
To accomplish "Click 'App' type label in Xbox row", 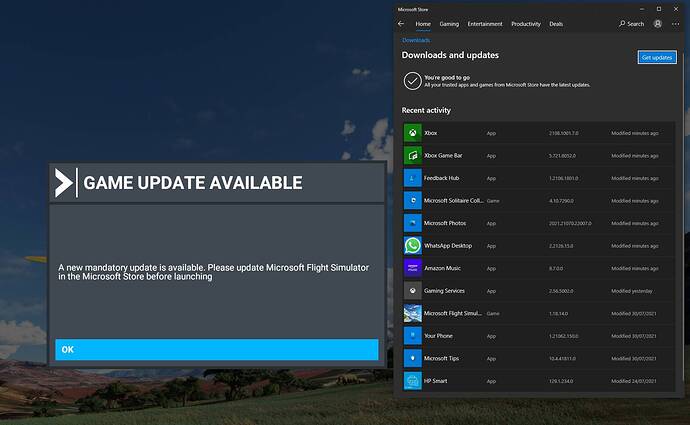I will 491,133.
